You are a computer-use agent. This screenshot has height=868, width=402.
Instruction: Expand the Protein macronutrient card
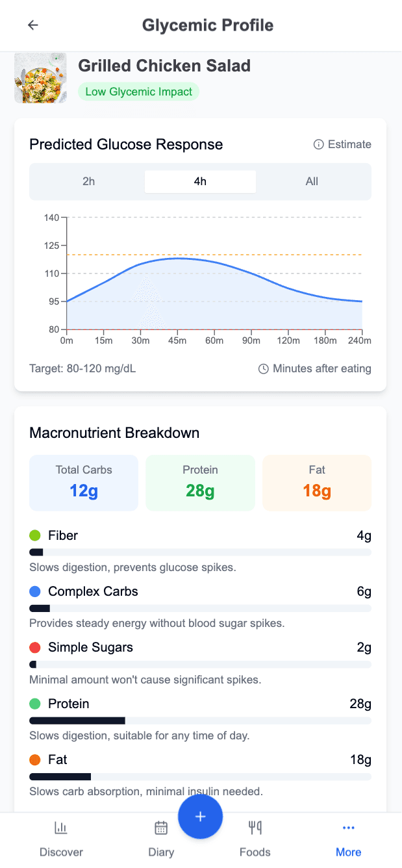pos(200,483)
